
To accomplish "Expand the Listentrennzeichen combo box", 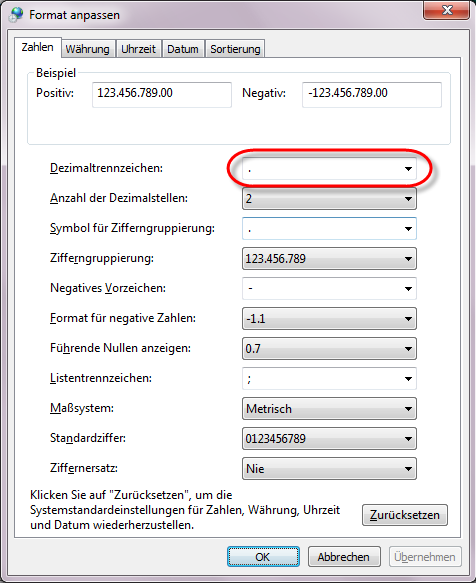I will pos(329,379).
